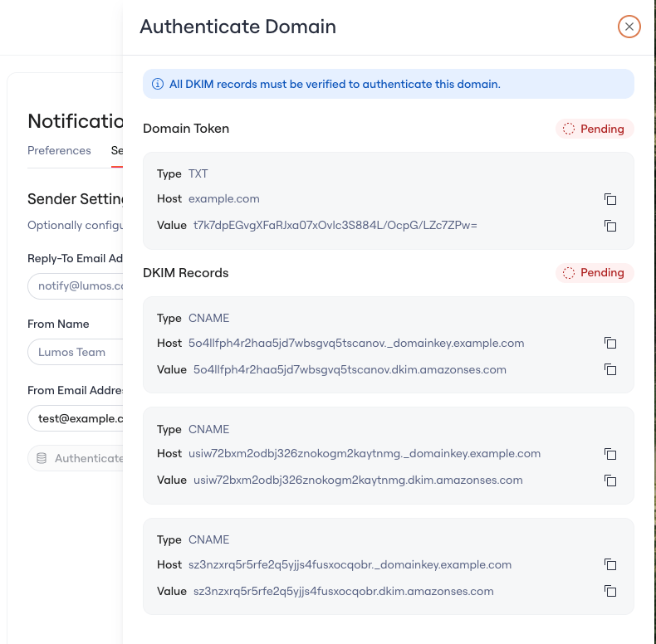
Task: Click the first DKIM host text
Action: [356, 343]
